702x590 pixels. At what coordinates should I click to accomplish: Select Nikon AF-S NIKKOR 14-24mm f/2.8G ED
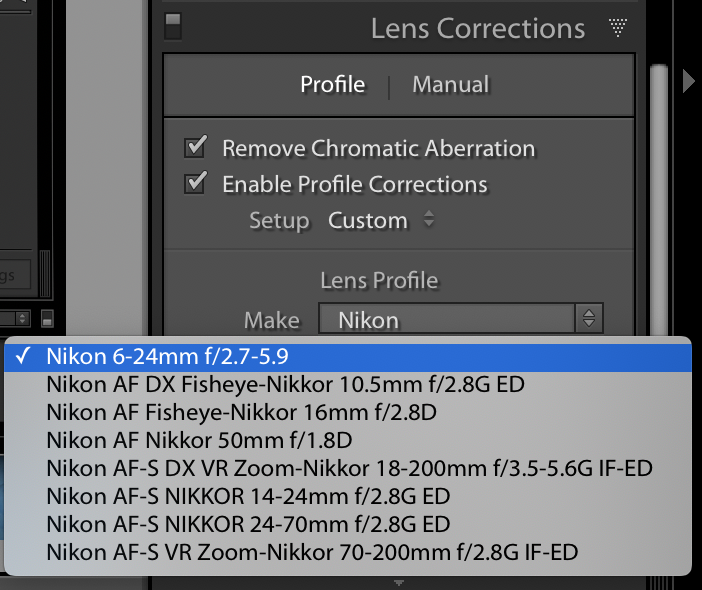348,496
